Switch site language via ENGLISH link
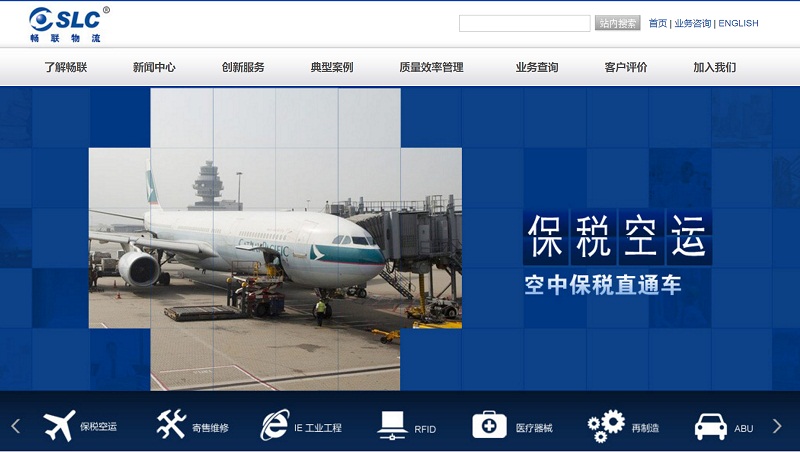The height and width of the screenshot is (452, 800). (738, 23)
